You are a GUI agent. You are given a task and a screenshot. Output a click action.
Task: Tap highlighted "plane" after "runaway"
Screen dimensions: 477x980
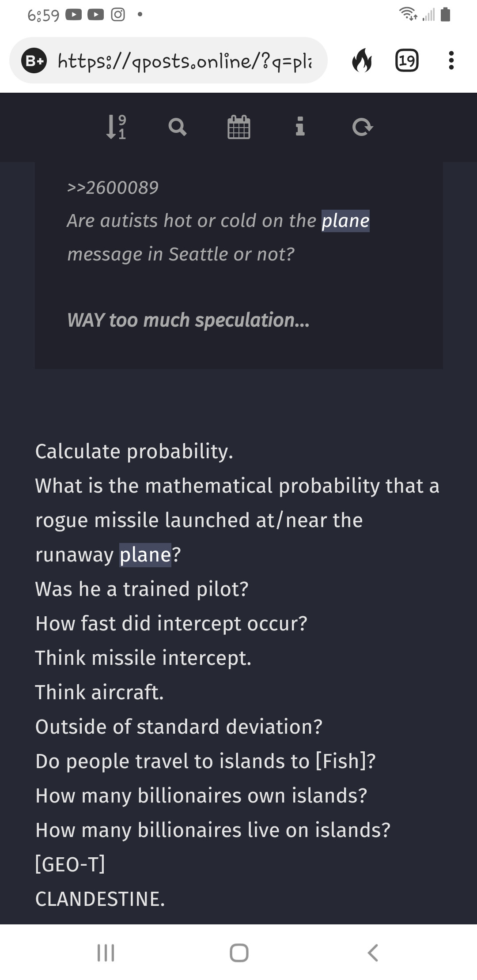145,555
